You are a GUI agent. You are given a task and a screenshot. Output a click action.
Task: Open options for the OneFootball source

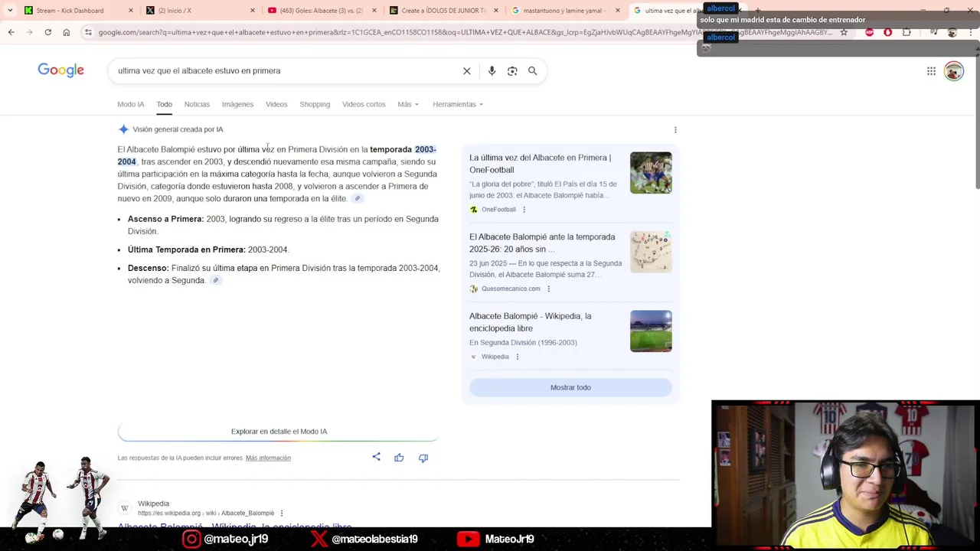tap(524, 210)
